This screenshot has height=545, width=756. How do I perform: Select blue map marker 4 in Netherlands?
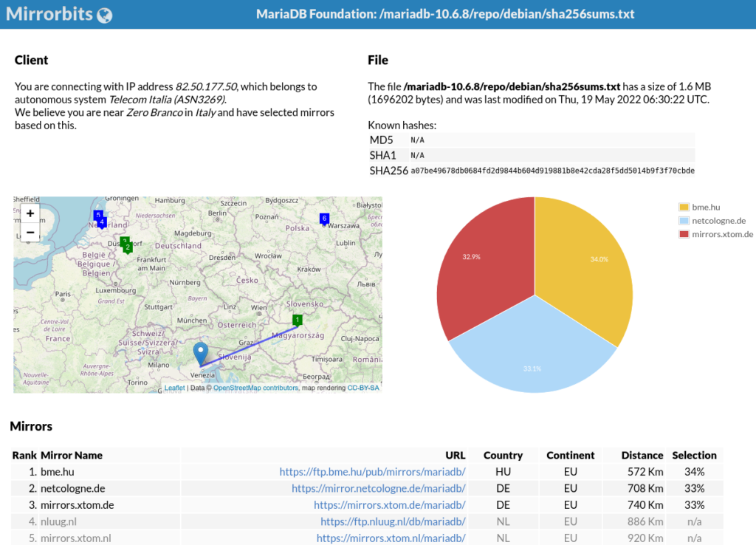pos(102,222)
